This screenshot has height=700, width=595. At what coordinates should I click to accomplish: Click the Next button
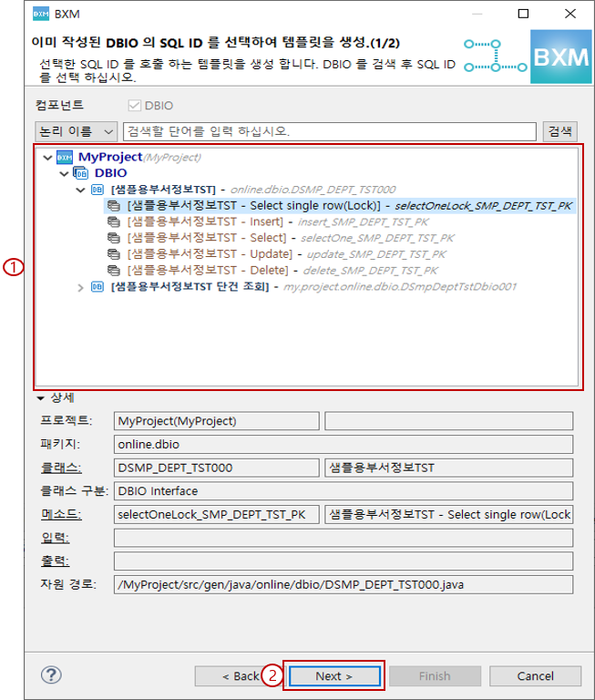pyautogui.click(x=334, y=676)
